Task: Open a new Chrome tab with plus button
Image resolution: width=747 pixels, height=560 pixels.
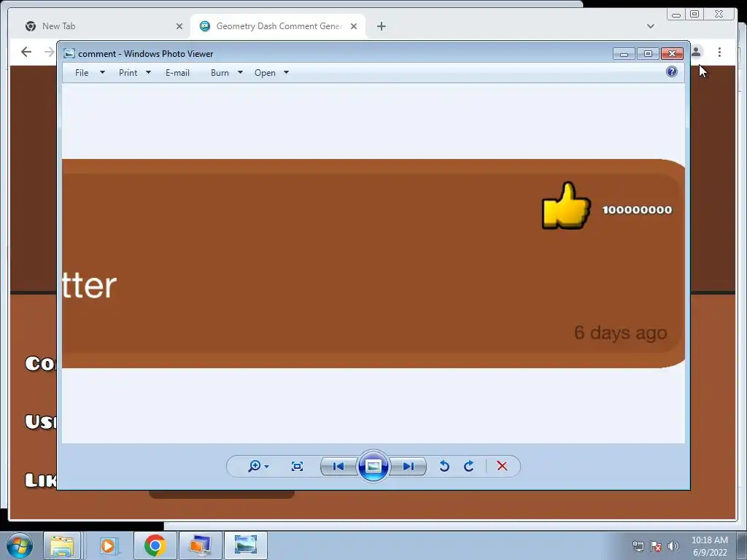Action: pyautogui.click(x=382, y=26)
